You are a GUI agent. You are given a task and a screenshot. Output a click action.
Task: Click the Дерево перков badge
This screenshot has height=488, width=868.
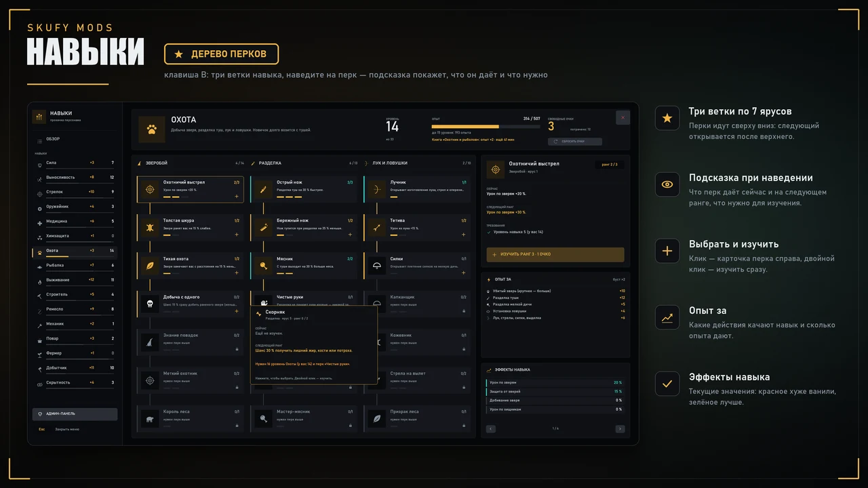coord(221,54)
